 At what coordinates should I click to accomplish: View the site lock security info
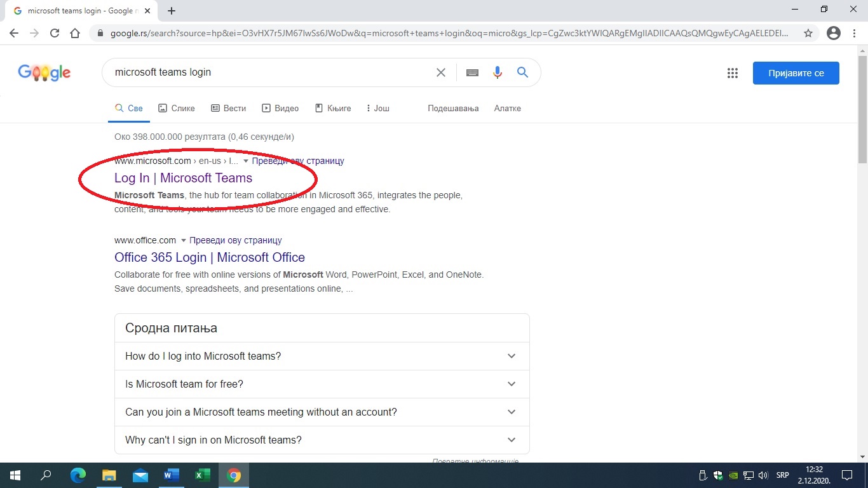coord(100,33)
